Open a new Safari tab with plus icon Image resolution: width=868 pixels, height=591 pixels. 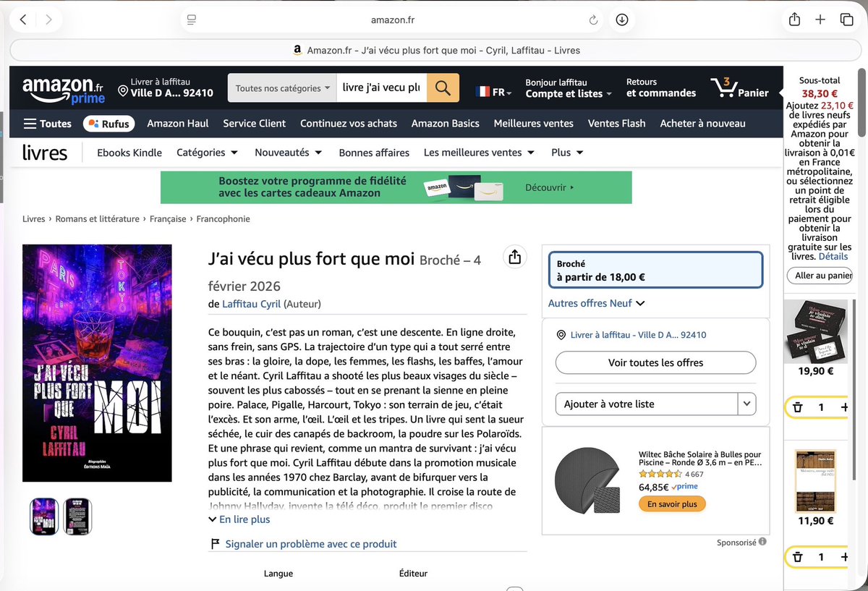pyautogui.click(x=820, y=20)
